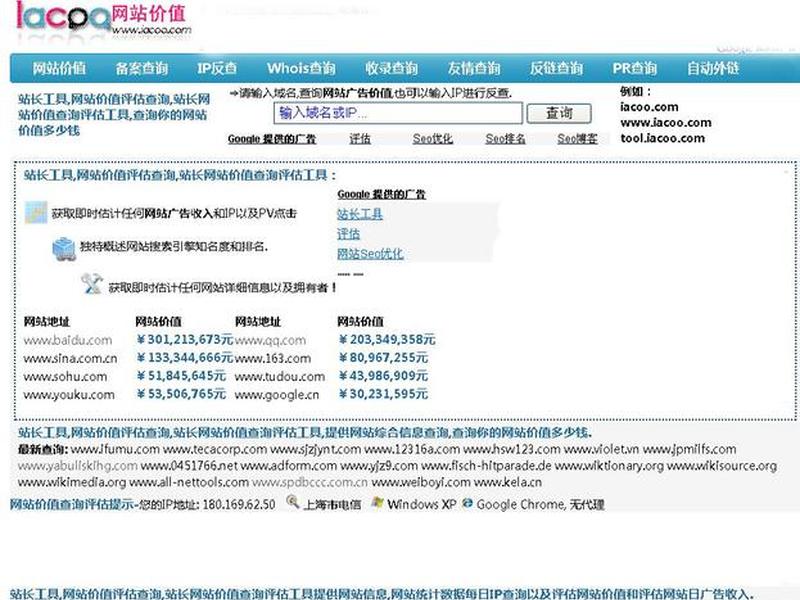800x600 pixels.
Task: Click the www.sina.com.cn row
Action: [70, 358]
